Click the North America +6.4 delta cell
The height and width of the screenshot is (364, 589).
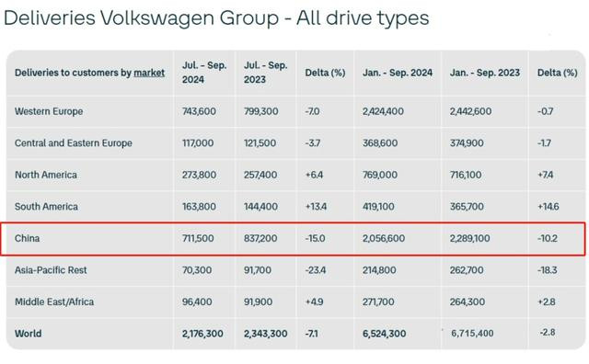tap(314, 175)
